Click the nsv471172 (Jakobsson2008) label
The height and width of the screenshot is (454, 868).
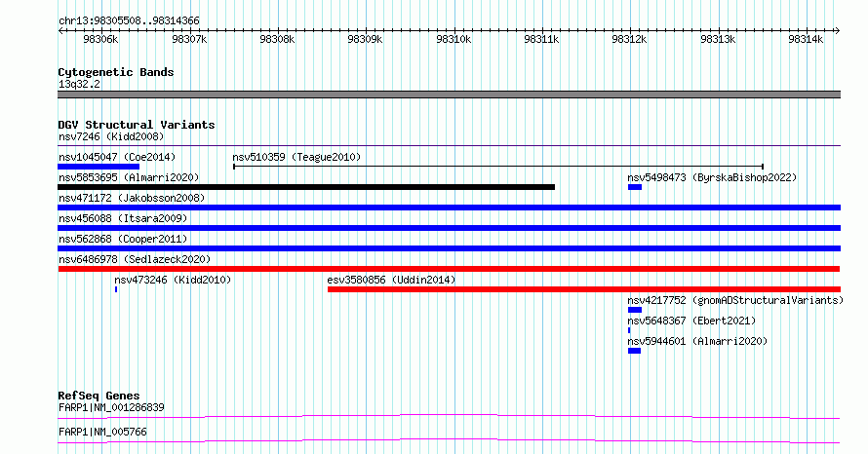click(132, 198)
